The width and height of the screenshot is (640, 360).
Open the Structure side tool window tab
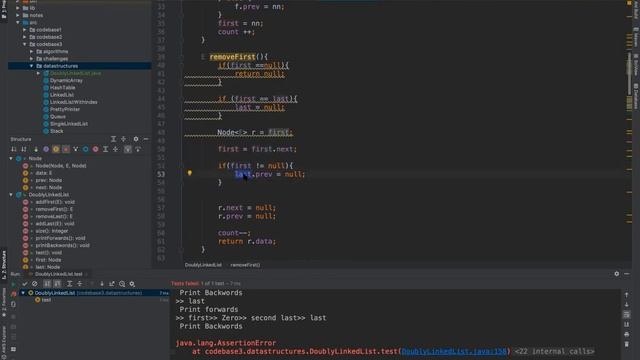point(4,265)
